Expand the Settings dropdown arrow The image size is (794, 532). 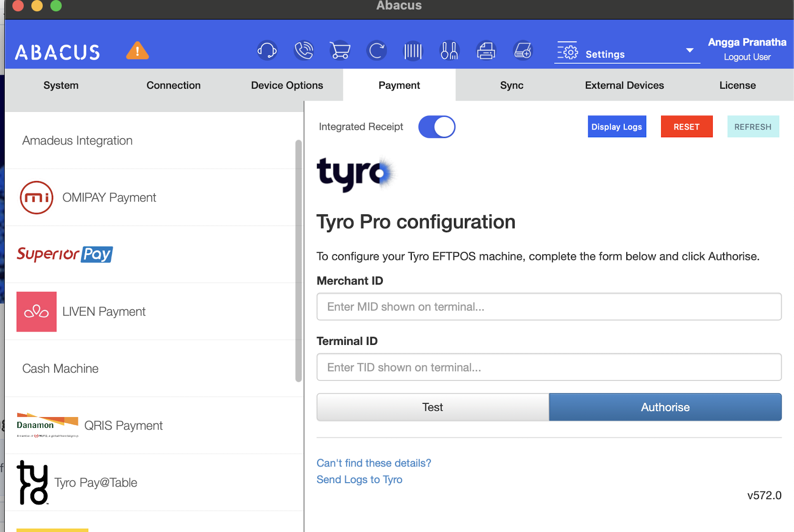pos(690,50)
